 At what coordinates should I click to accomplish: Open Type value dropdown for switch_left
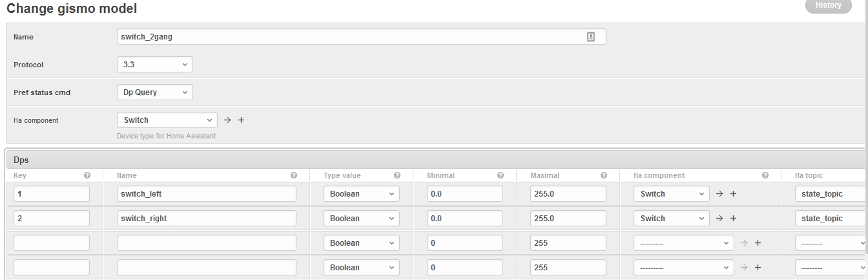362,194
